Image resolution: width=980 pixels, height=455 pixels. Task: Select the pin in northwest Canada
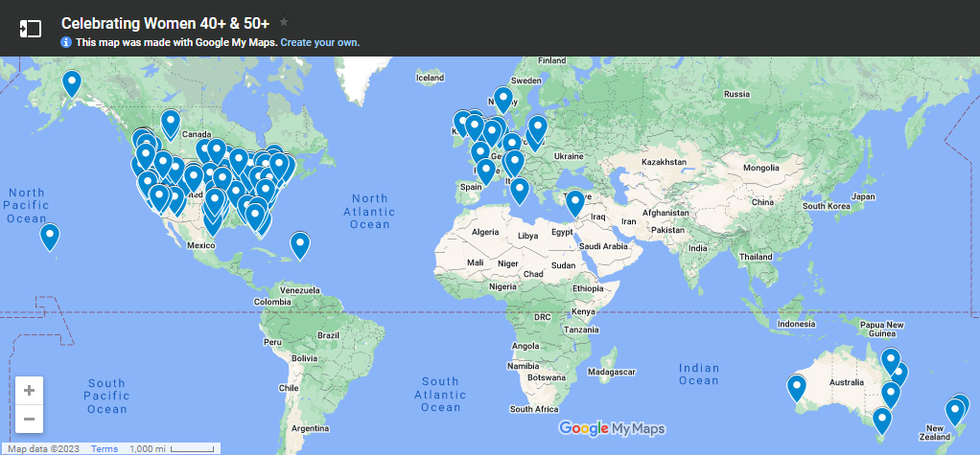point(170,124)
